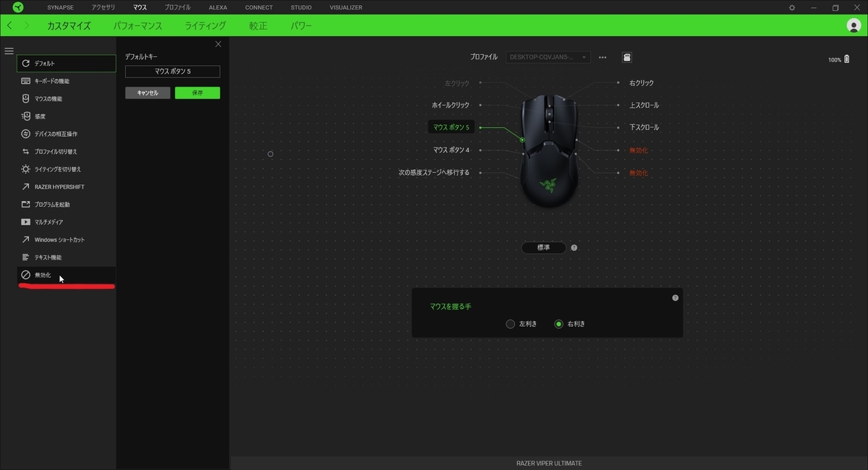Open the VISUALIZER top menu

346,7
